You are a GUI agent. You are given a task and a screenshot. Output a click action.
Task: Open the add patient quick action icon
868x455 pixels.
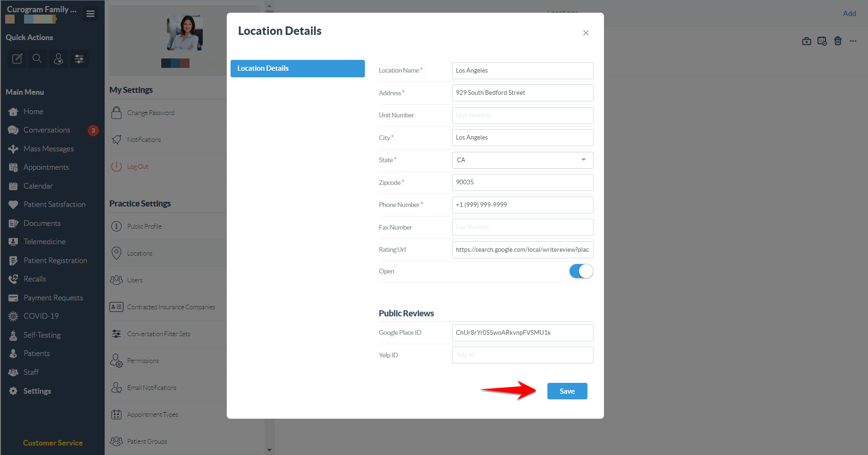point(58,59)
